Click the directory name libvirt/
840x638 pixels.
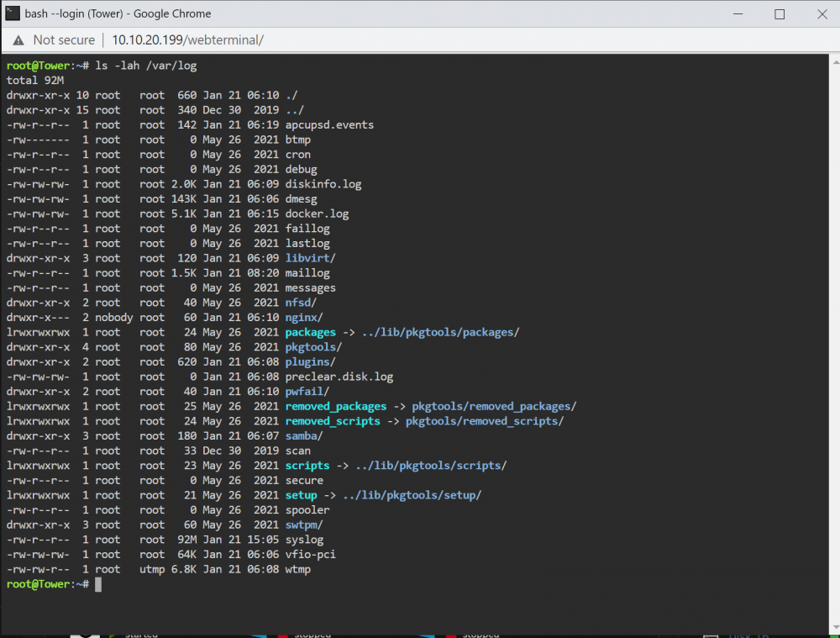pyautogui.click(x=310, y=258)
